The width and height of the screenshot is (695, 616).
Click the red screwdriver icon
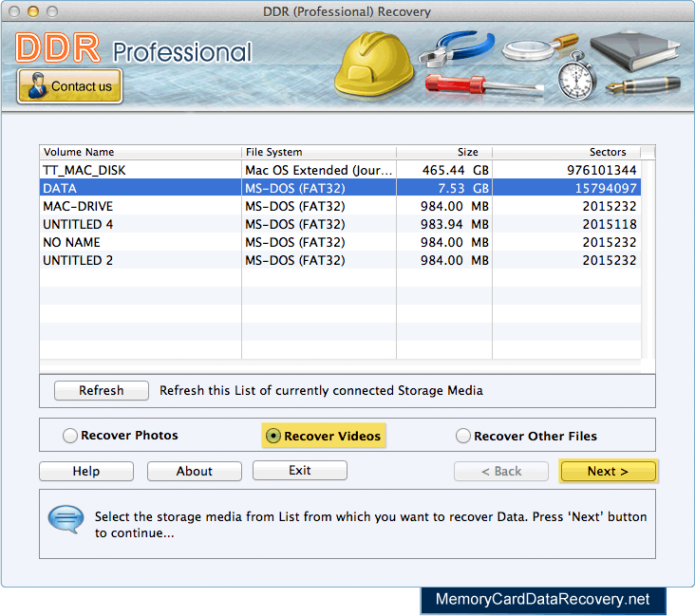[484, 85]
